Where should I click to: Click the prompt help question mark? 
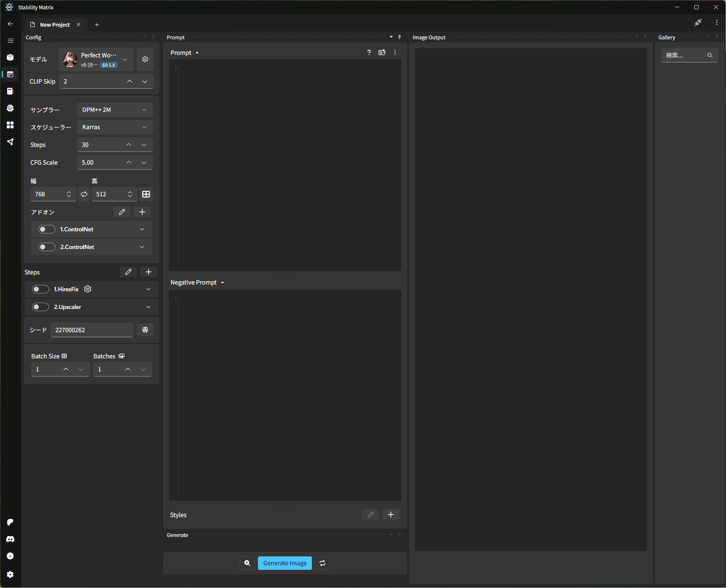(369, 53)
